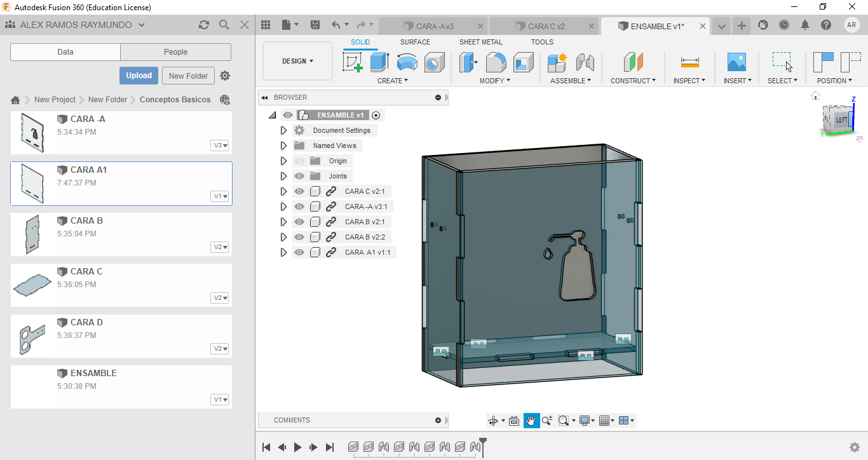Switch to CARA -A v3 document tab
Image resolution: width=868 pixels, height=460 pixels.
pyautogui.click(x=433, y=26)
